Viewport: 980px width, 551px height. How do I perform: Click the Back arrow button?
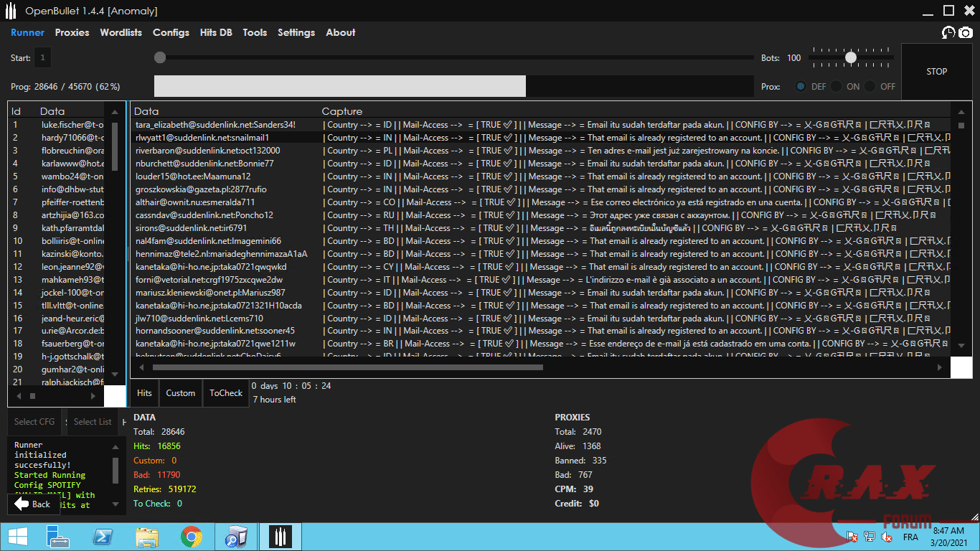[x=33, y=504]
